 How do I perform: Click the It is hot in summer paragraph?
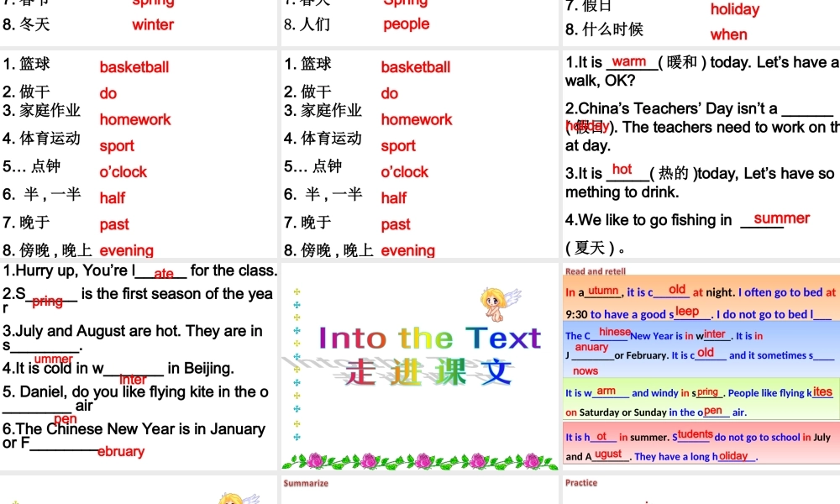click(x=701, y=444)
